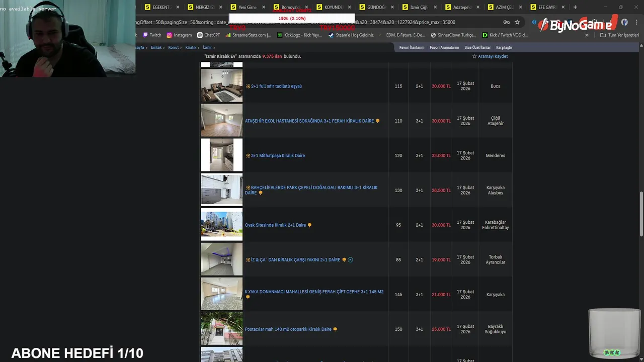Viewport: 644px width, 362px height.
Task: Open Steam'e Hoş Geldiniz bookmark
Action: (x=351, y=35)
